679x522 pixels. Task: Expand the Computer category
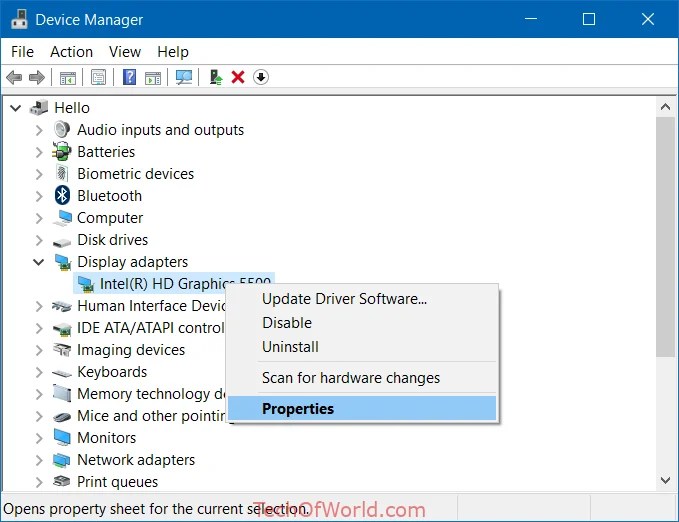coord(39,218)
